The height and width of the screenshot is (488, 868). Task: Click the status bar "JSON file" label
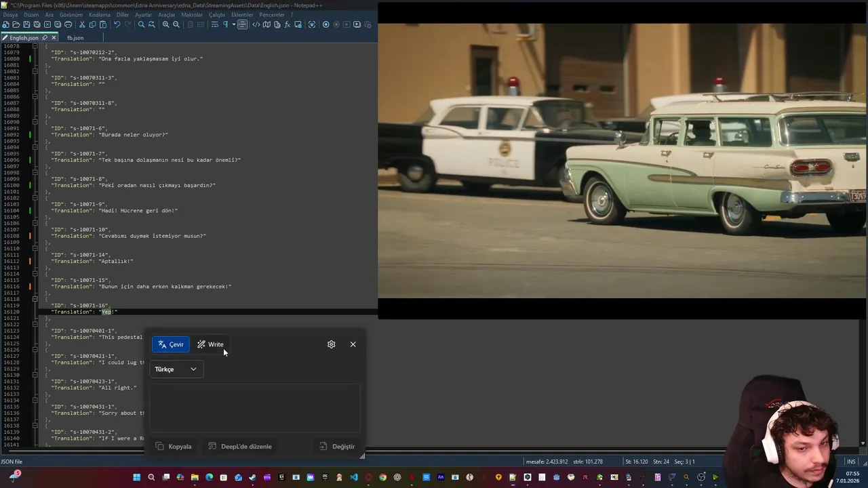12,462
